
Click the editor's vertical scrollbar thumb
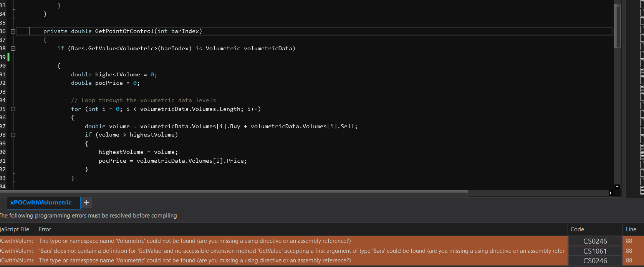pyautogui.click(x=617, y=27)
